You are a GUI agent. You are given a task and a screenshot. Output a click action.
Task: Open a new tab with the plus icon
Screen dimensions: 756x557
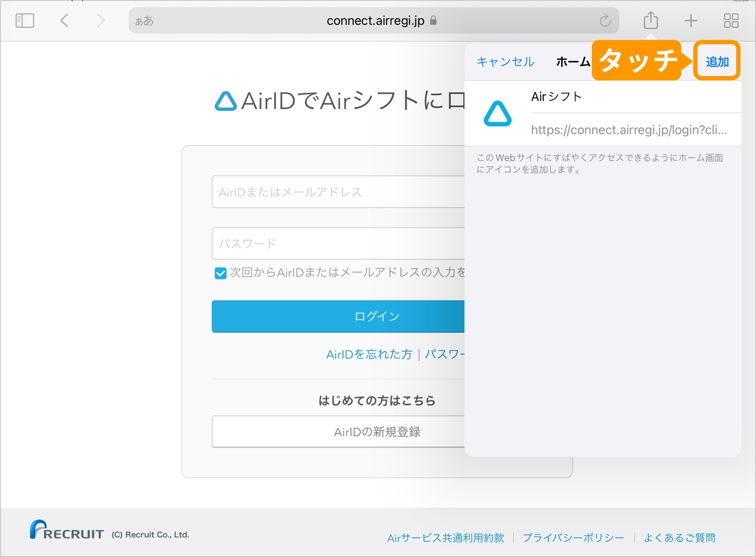coord(691,20)
